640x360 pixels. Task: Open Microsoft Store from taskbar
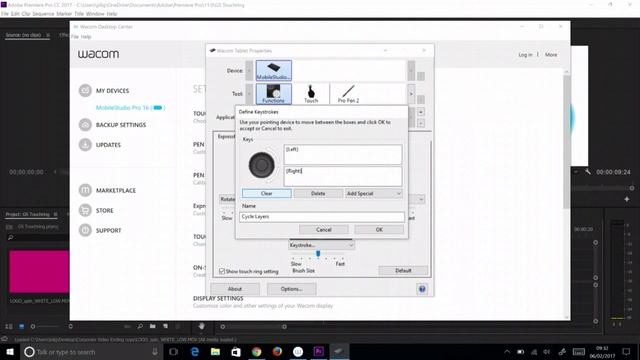236,351
